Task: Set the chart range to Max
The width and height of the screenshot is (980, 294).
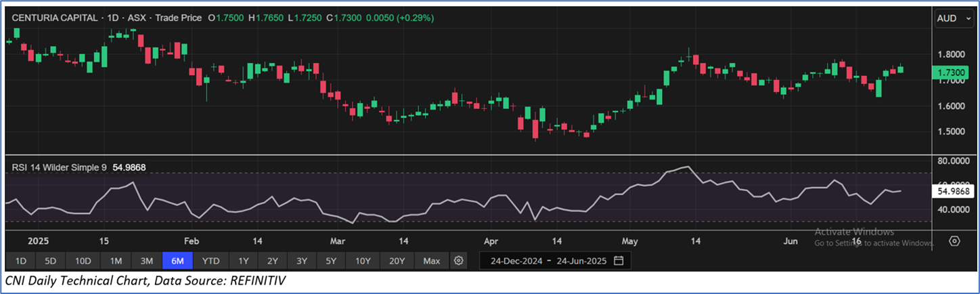Action: 431,261
